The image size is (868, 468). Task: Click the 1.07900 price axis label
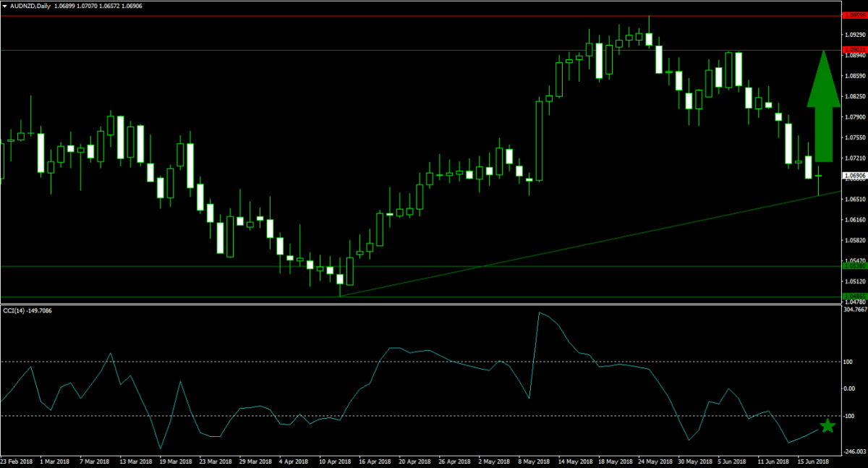pyautogui.click(x=855, y=116)
